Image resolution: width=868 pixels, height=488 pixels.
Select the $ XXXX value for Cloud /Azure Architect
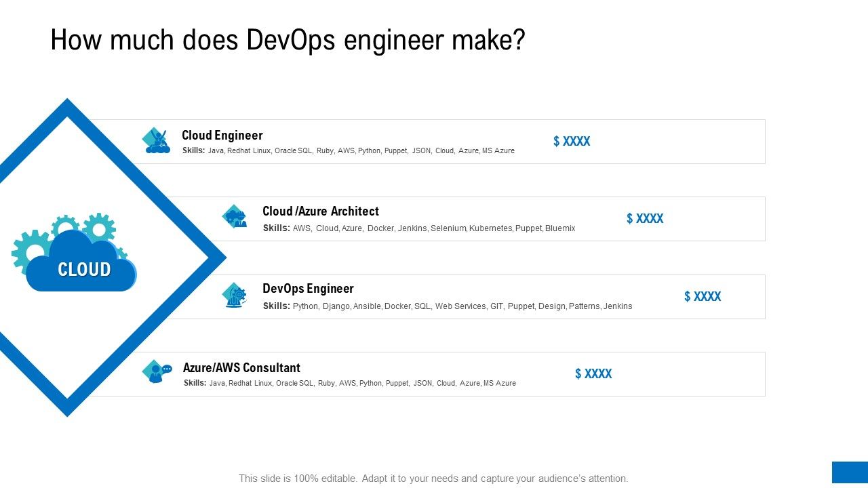645,218
